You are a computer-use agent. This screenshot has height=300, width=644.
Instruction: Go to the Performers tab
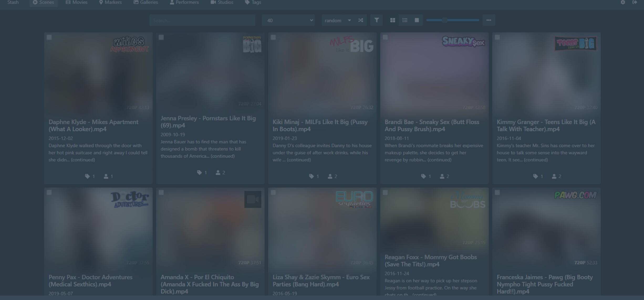[184, 3]
